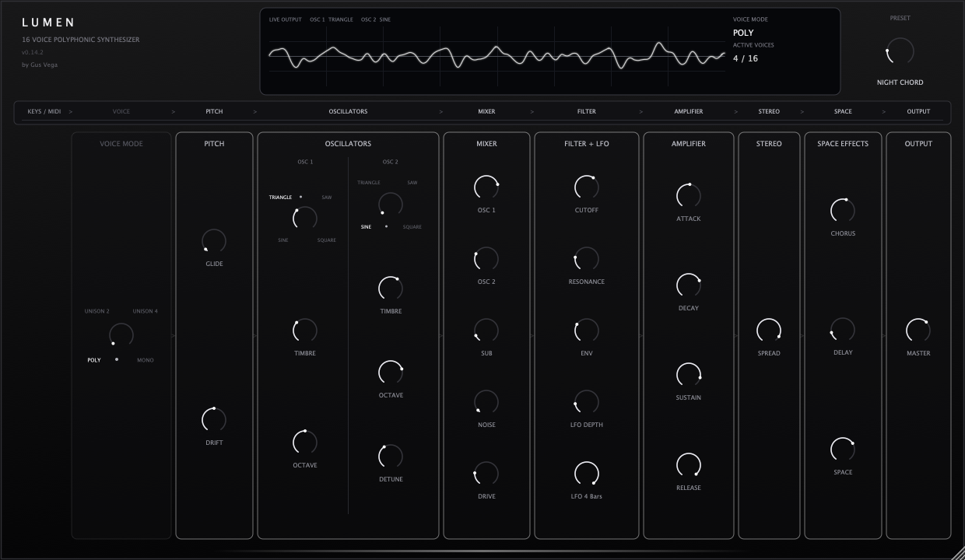
Task: Select Saw waveform for OSC 1
Action: click(x=327, y=198)
